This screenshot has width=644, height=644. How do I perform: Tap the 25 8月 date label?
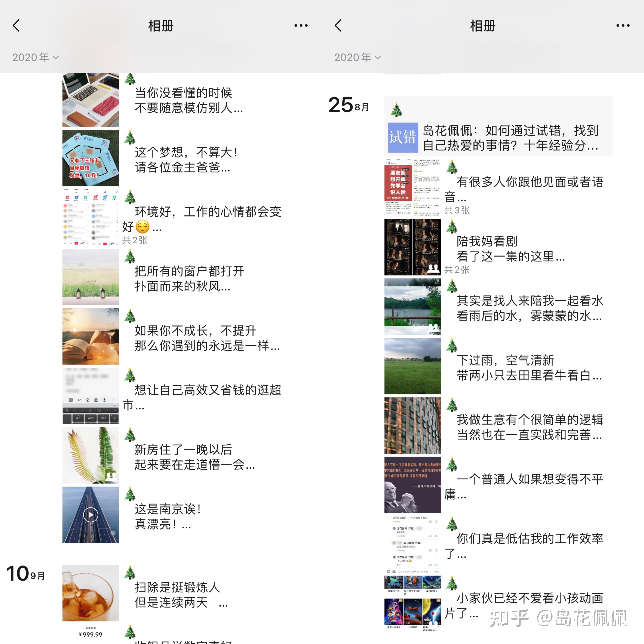tap(349, 105)
